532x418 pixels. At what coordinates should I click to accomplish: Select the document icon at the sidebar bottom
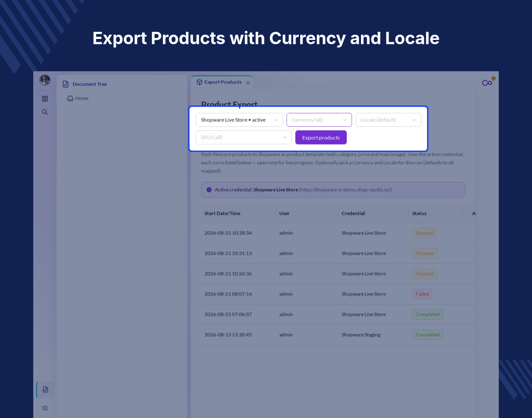click(45, 389)
